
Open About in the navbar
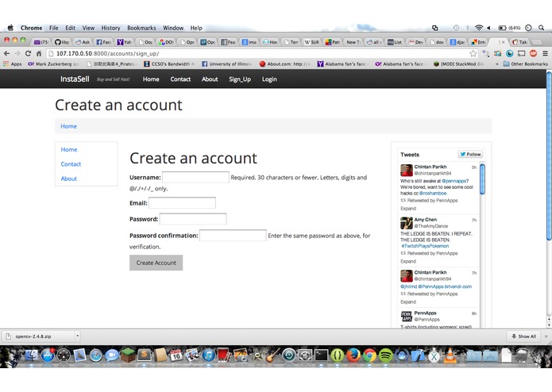[x=210, y=79]
